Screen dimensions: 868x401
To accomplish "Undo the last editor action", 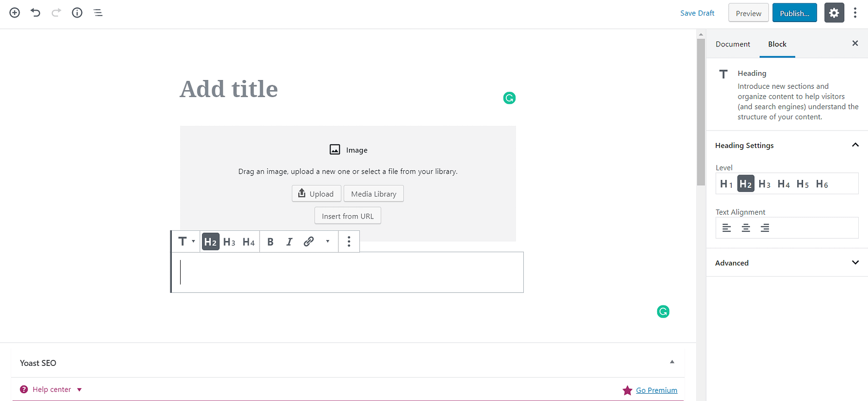I will pos(35,13).
